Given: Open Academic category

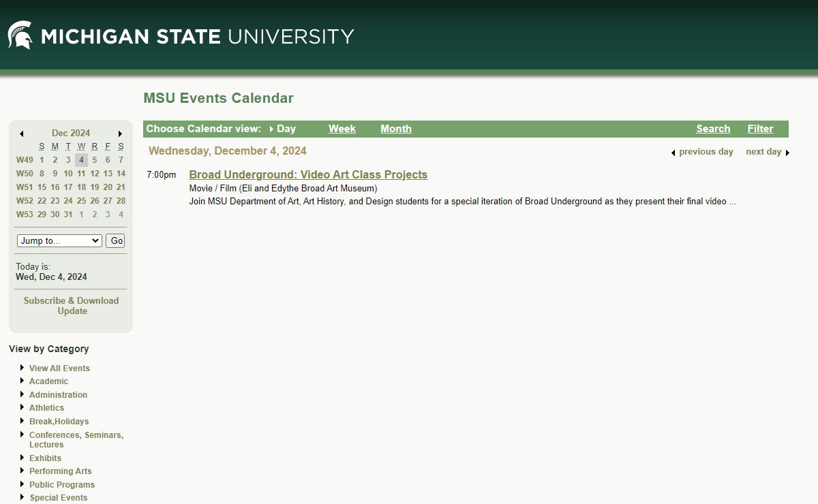Looking at the screenshot, I should 48,381.
